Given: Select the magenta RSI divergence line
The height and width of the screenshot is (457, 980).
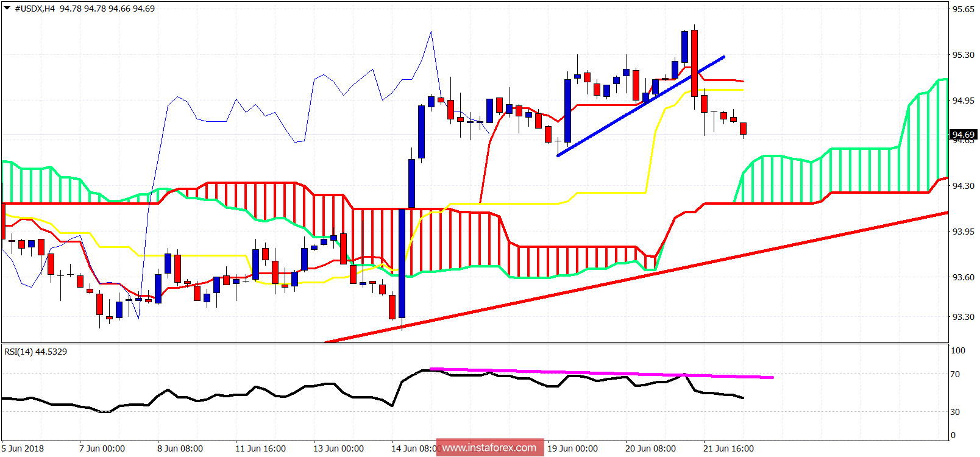Looking at the screenshot, I should [x=602, y=373].
